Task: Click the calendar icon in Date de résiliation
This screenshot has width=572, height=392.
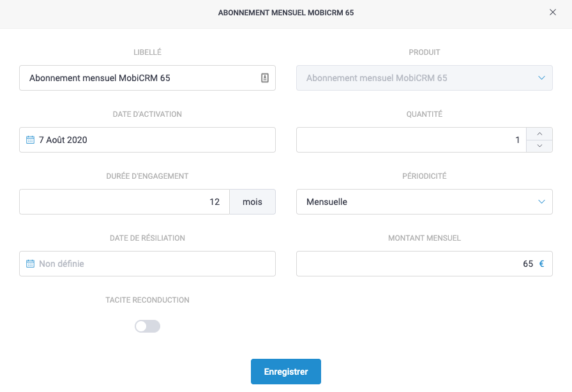Action: coord(30,264)
